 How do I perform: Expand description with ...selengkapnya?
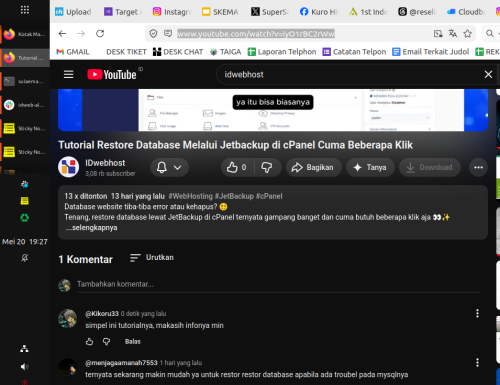tap(91, 228)
